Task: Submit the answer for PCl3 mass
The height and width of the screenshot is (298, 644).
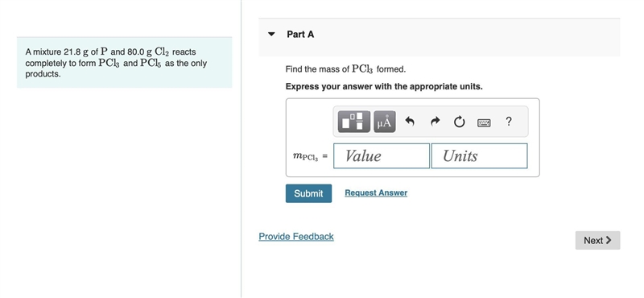Action: tap(308, 193)
